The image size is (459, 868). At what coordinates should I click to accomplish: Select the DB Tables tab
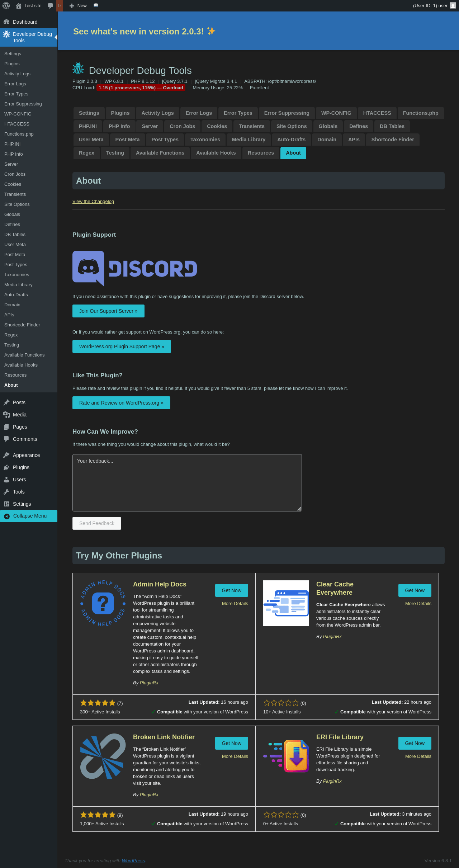click(x=392, y=126)
